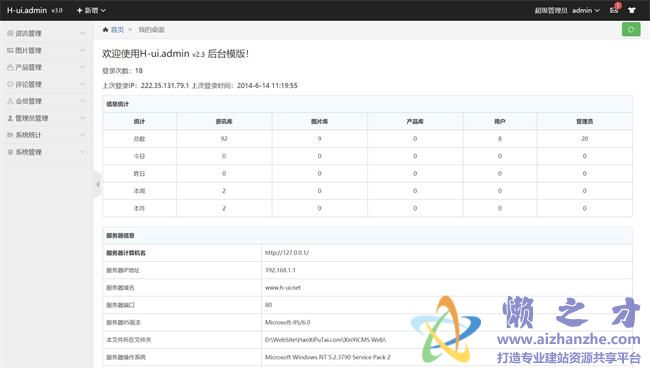This screenshot has height=368, width=650.
Task: Click value 8 in 用户 column
Action: pyautogui.click(x=500, y=139)
